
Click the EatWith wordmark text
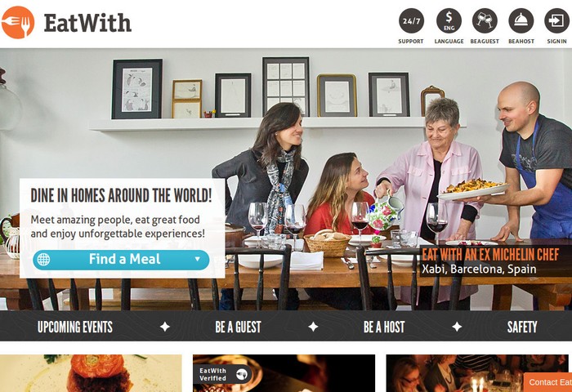(87, 23)
